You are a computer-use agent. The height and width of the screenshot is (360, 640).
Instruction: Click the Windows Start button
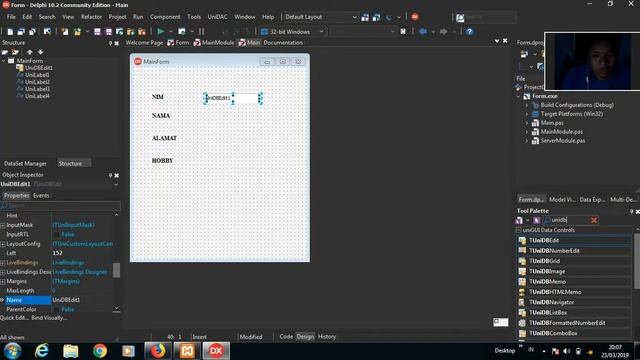(x=12, y=351)
